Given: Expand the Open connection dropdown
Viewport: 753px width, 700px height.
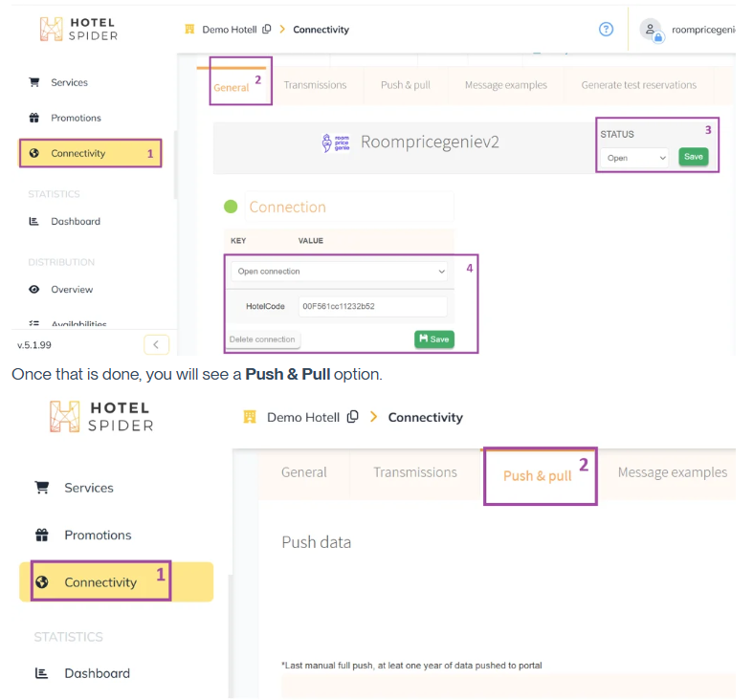Looking at the screenshot, I should [340, 272].
